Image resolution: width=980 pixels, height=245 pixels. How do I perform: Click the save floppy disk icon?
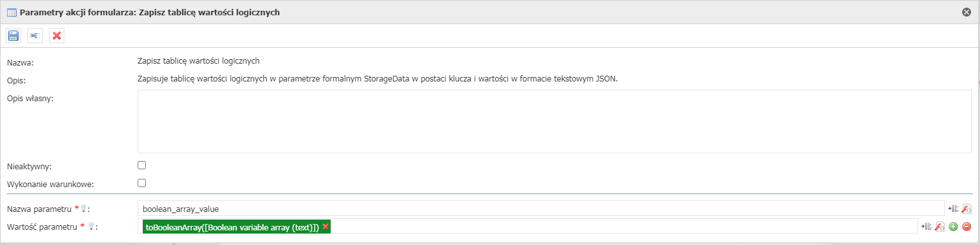(x=13, y=36)
